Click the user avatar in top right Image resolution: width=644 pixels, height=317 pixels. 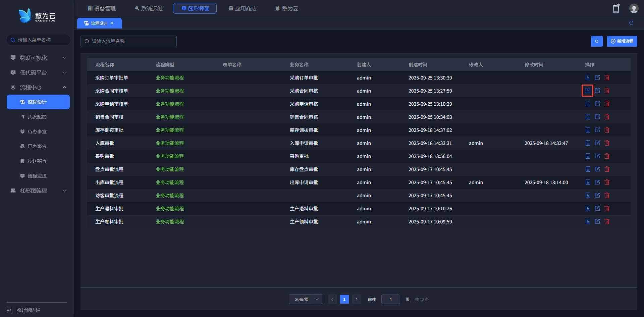pyautogui.click(x=634, y=9)
